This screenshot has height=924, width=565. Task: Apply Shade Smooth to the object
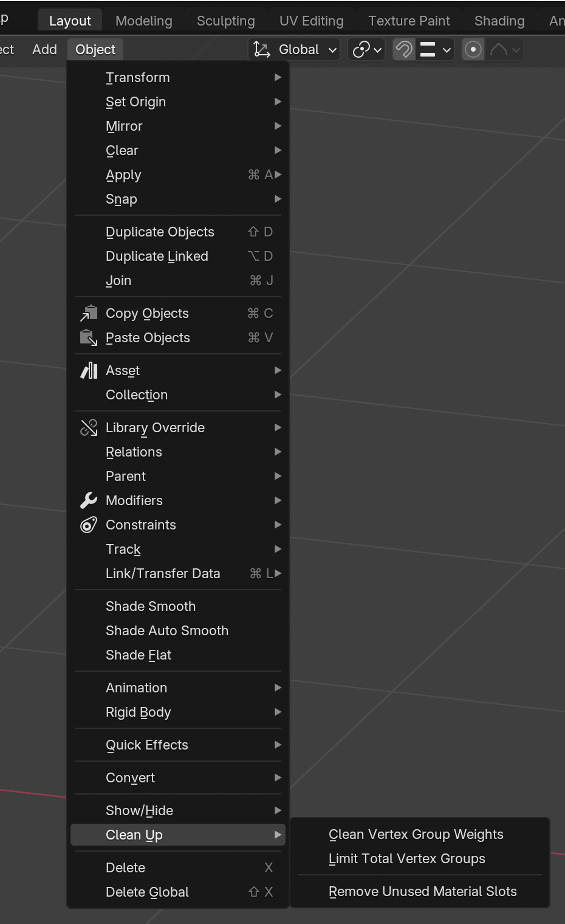point(151,607)
